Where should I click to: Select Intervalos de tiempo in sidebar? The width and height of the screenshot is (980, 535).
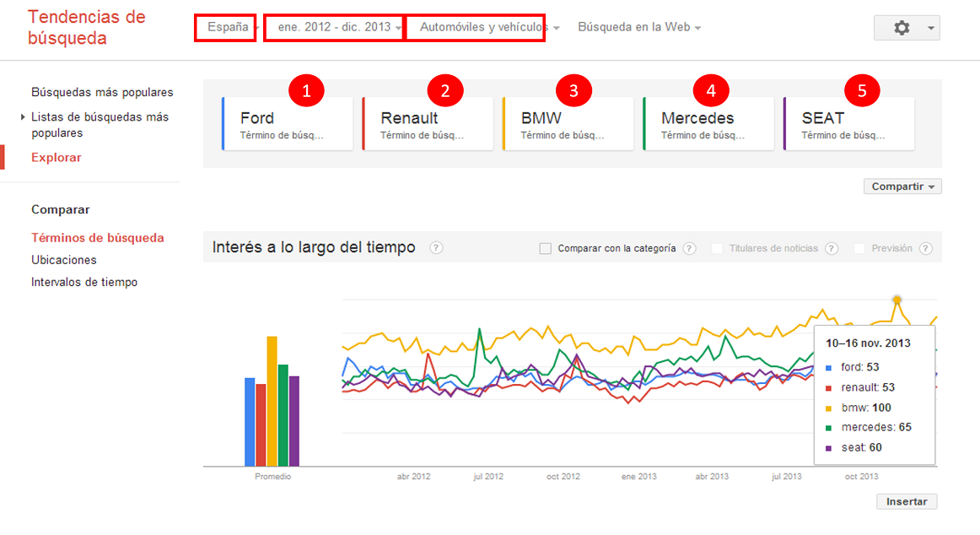coord(84,282)
